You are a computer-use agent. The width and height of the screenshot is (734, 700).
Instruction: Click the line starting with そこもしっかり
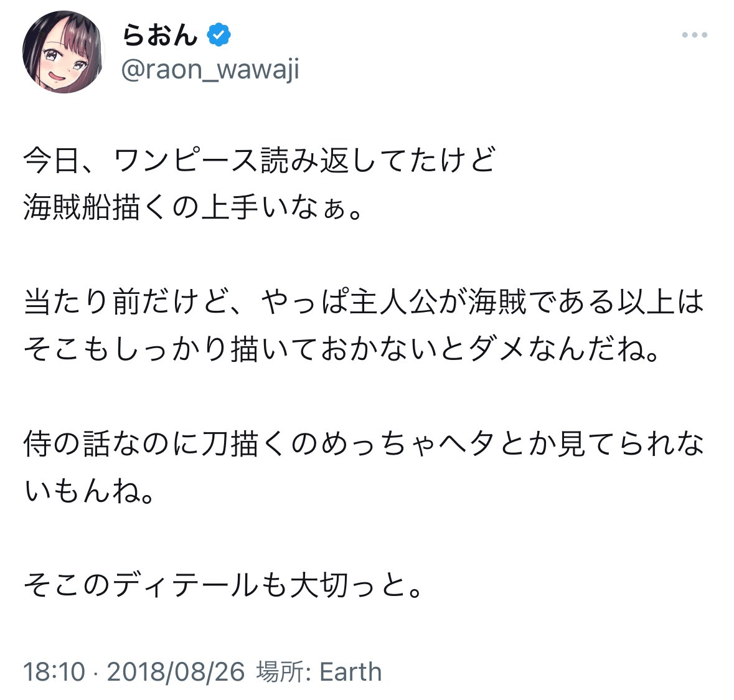pos(341,350)
